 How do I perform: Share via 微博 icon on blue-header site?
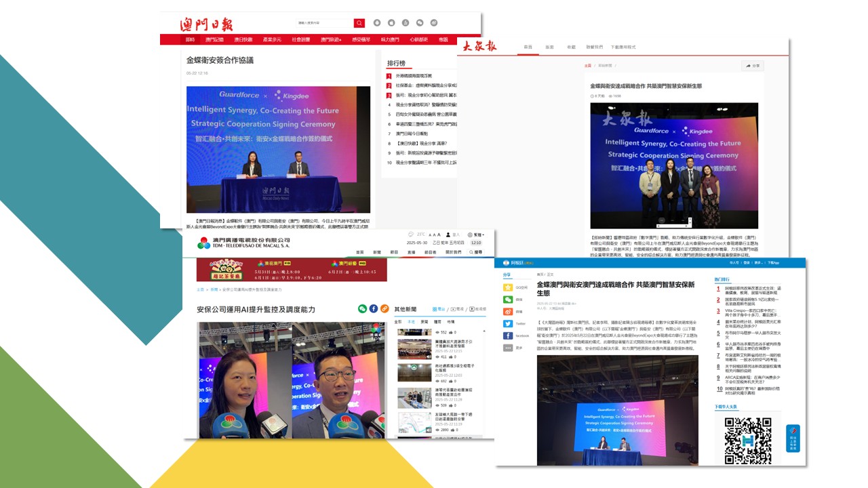pyautogui.click(x=508, y=311)
